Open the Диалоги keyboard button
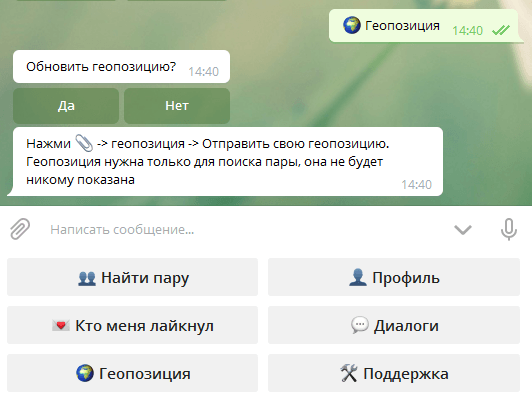532x396 pixels. coord(394,325)
